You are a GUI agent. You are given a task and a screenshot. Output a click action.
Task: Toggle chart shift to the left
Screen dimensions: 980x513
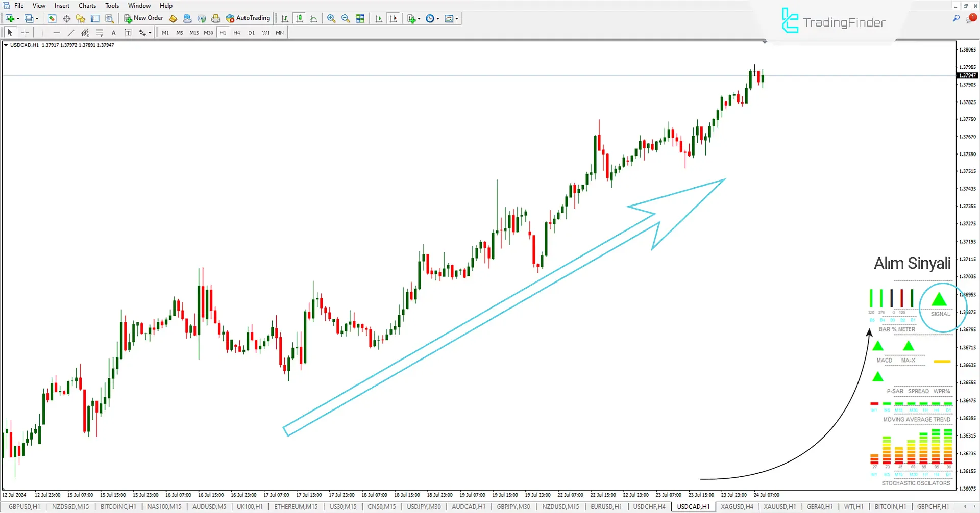[x=394, y=18]
